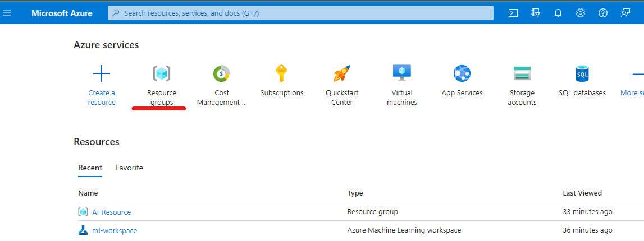The image size is (644, 241).
Task: Click the '33 minutes ago' cell
Action: [587, 212]
